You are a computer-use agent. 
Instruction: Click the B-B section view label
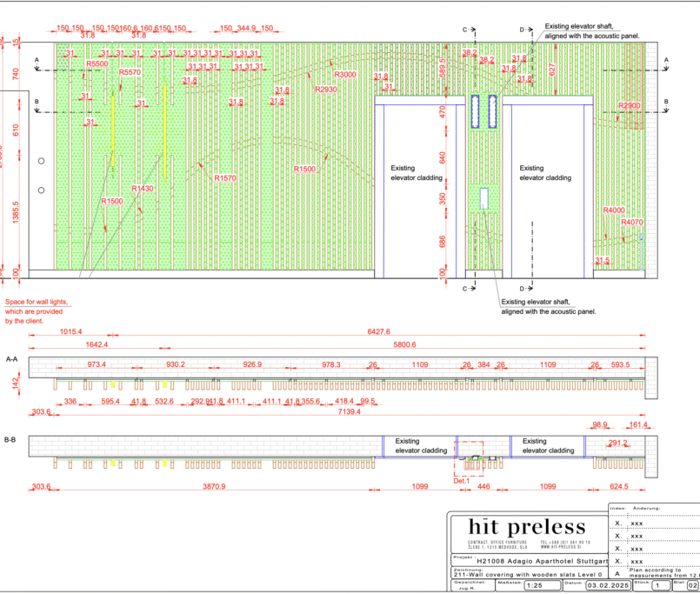12,440
